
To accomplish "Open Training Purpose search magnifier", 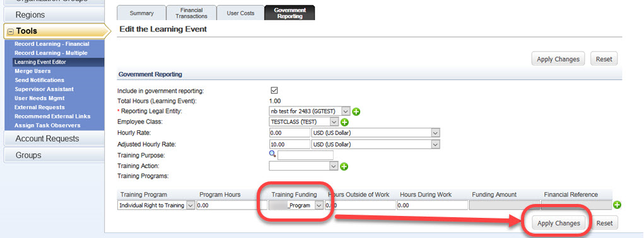I will 272,154.
